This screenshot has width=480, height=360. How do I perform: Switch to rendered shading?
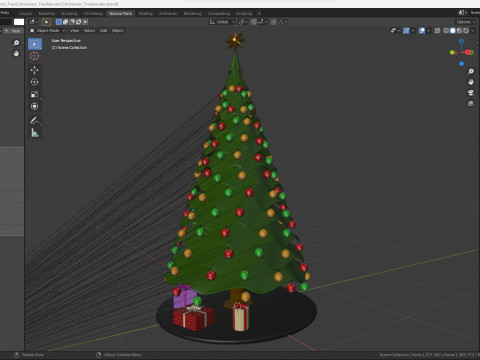pos(466,31)
